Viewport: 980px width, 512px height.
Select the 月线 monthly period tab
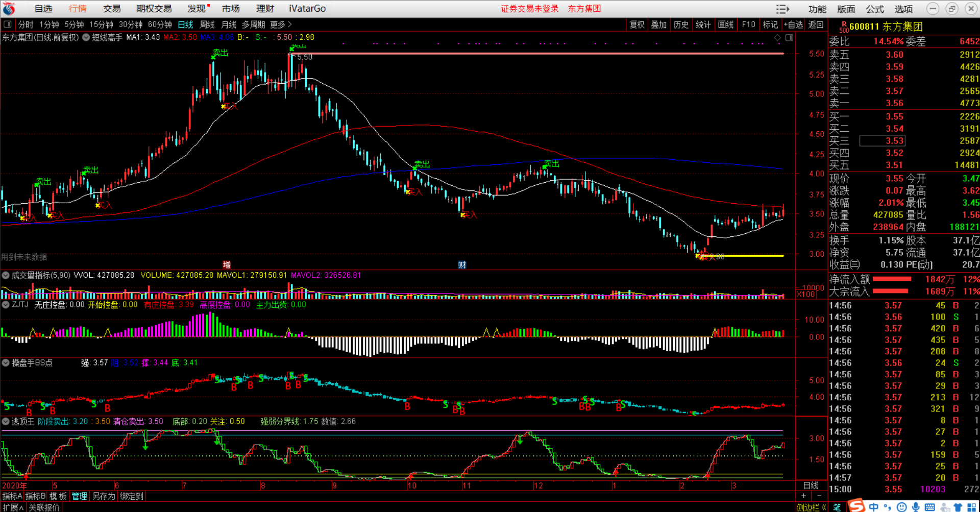(229, 25)
